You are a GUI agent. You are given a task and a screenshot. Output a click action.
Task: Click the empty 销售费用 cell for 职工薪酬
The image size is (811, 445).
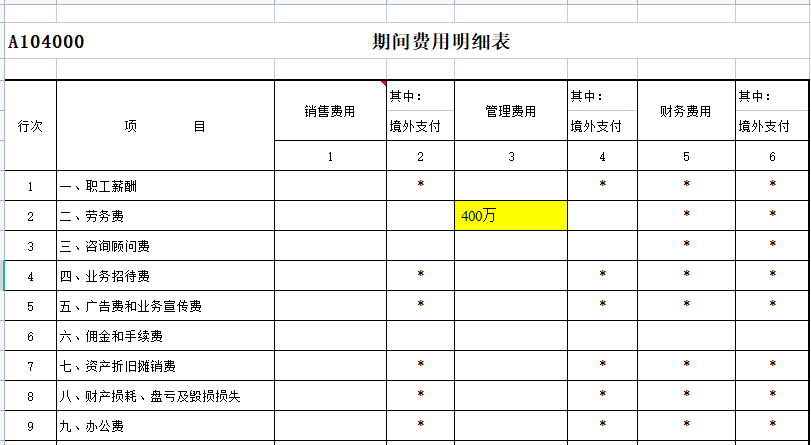click(330, 186)
